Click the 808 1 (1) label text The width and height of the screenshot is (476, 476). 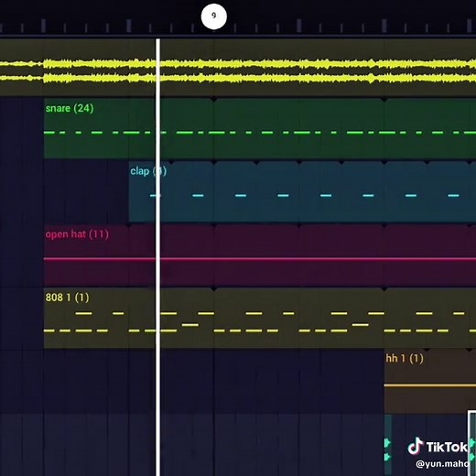coord(67,297)
